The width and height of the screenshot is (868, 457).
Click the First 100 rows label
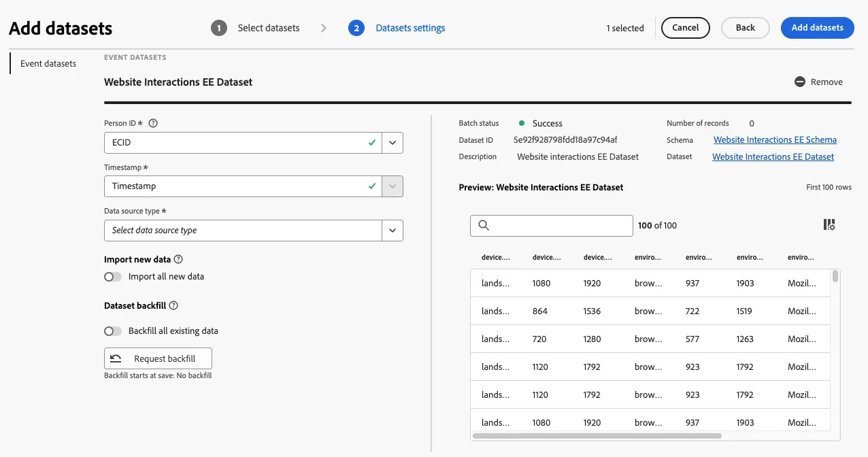pyautogui.click(x=829, y=188)
